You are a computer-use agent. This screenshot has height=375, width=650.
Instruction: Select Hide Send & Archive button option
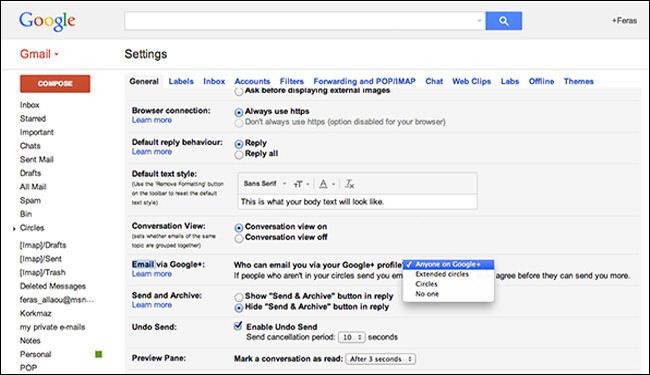pos(239,308)
